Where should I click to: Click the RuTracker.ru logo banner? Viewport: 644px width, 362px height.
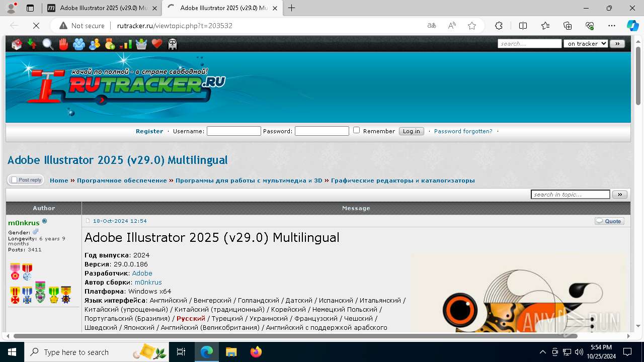126,85
